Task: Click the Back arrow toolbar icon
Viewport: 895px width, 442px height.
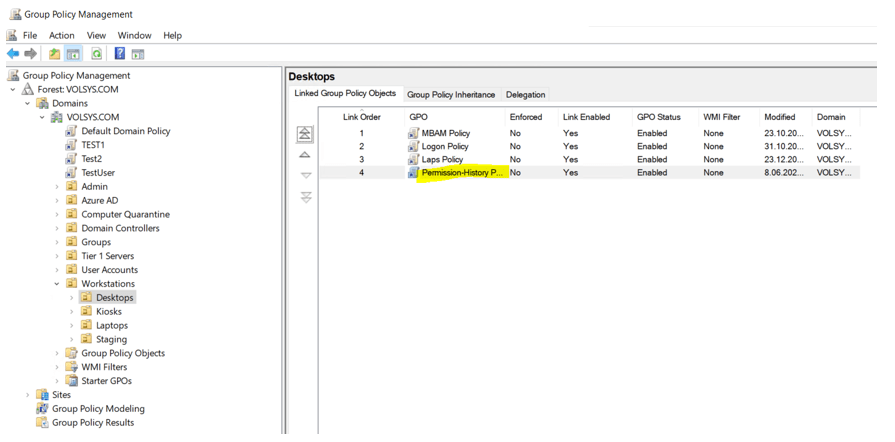Action: click(13, 54)
